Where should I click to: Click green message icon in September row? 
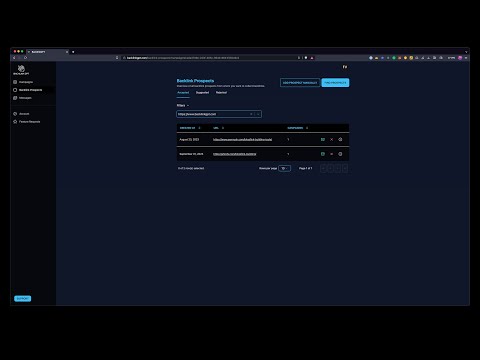click(x=323, y=154)
